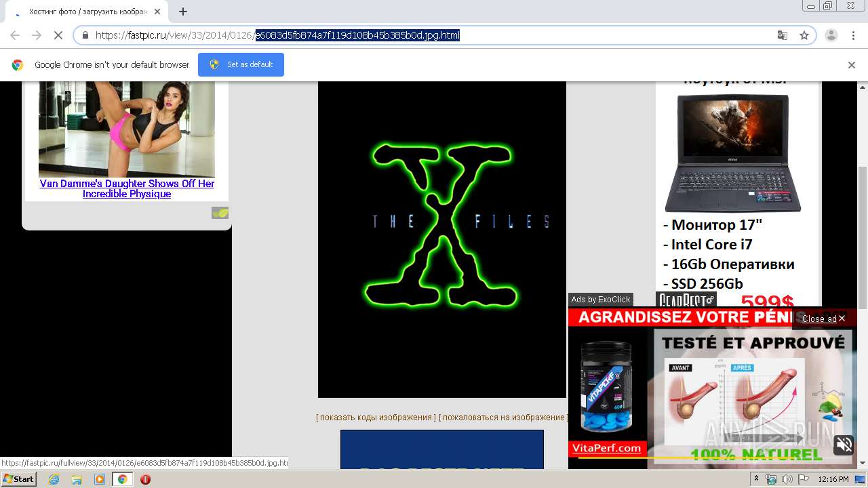Go back to previous page
This screenshot has width=868, height=488.
coord(15,35)
